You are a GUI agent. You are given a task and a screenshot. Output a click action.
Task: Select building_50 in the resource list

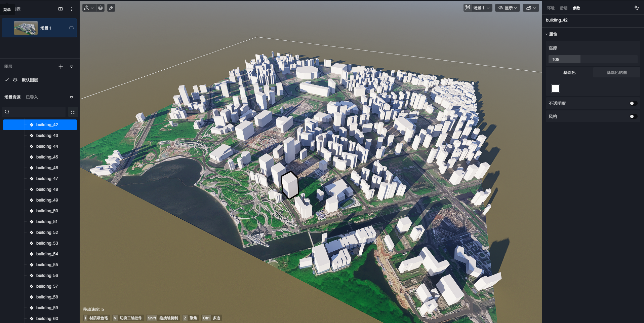pos(47,211)
